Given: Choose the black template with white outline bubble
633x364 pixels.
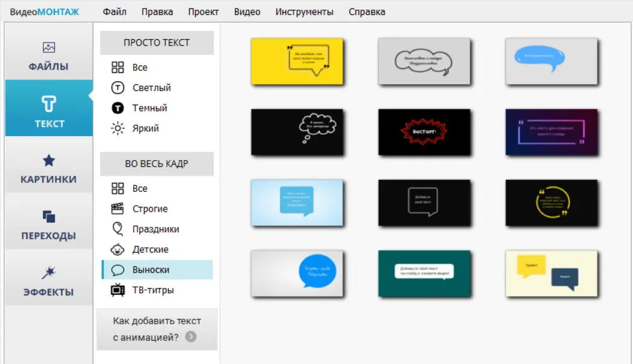Looking at the screenshot, I should pyautogui.click(x=424, y=203).
